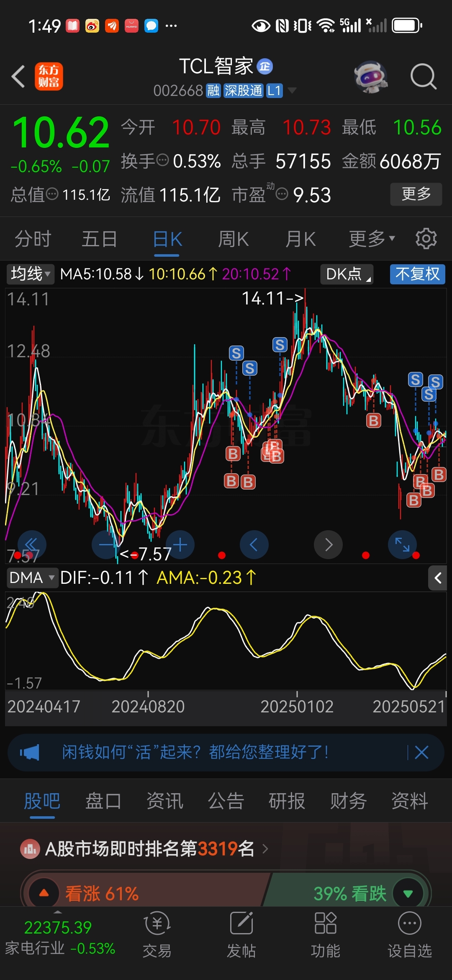Open the DK点 selector
This screenshot has height=980, width=452.
[x=347, y=274]
